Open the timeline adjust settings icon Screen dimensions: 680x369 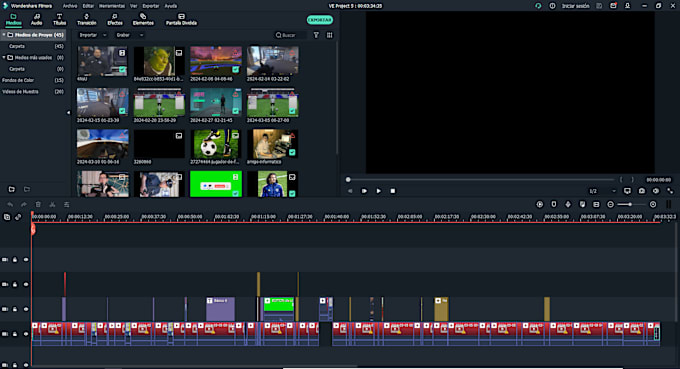pos(66,205)
